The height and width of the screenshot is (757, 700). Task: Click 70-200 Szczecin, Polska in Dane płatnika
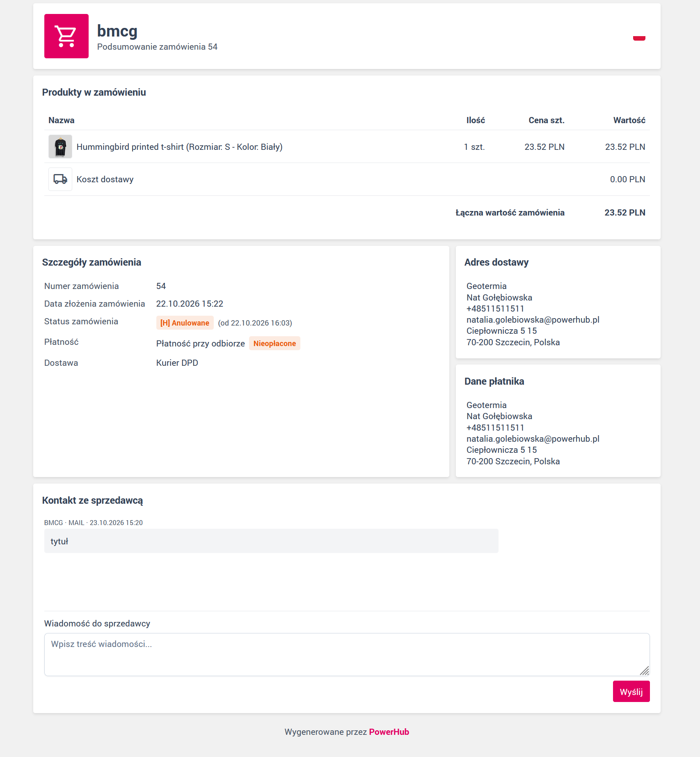tap(513, 461)
